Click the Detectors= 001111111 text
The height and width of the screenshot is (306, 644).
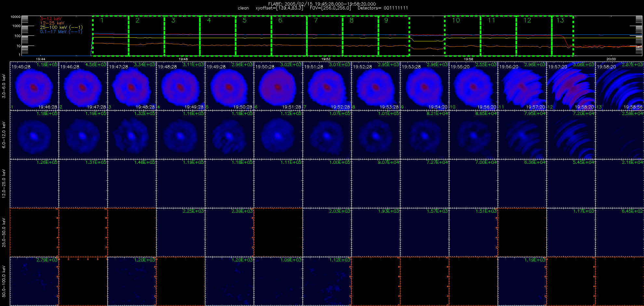click(x=383, y=8)
